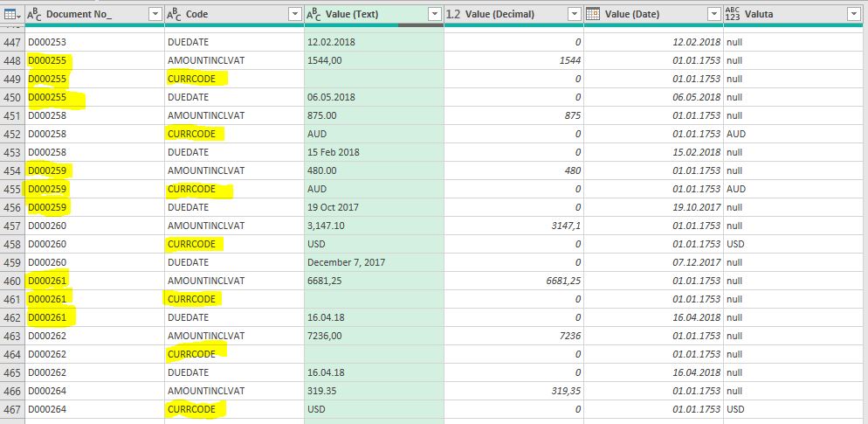Viewport: 868px width, 424px height.
Task: Click the ABC123 type icon of Valuta column
Action: tap(733, 14)
